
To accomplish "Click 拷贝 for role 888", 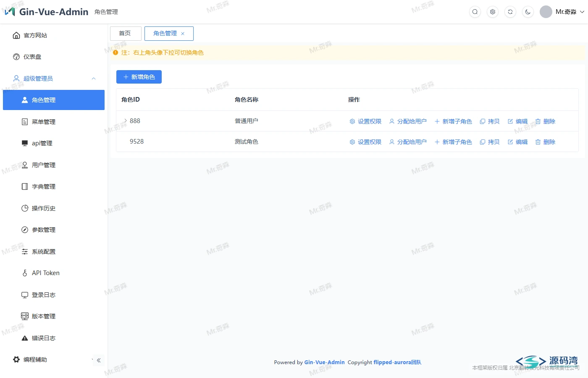I will (x=490, y=121).
